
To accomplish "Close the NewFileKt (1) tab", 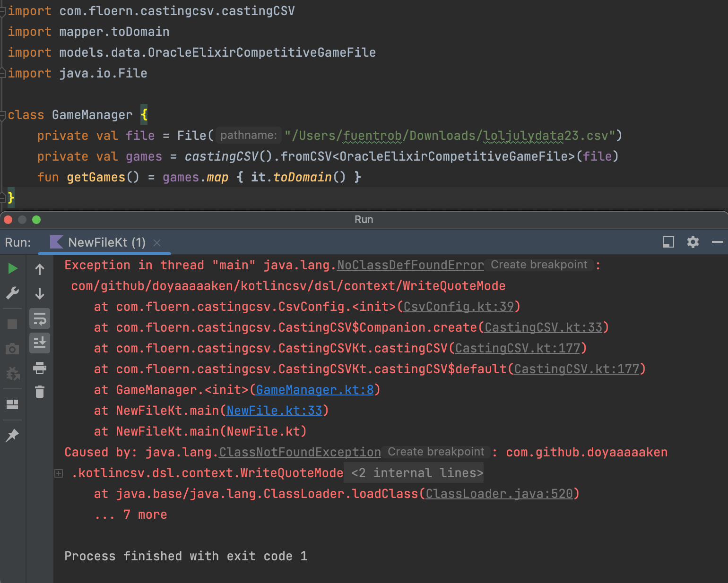I will (x=157, y=243).
